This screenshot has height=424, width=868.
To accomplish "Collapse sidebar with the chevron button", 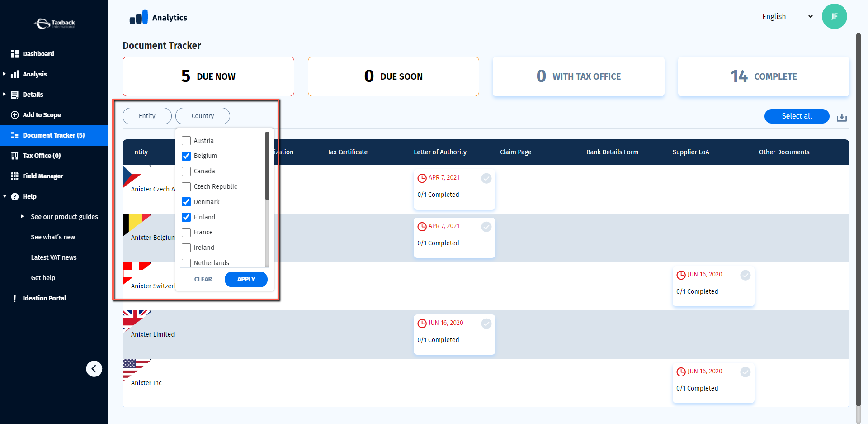I will point(94,369).
